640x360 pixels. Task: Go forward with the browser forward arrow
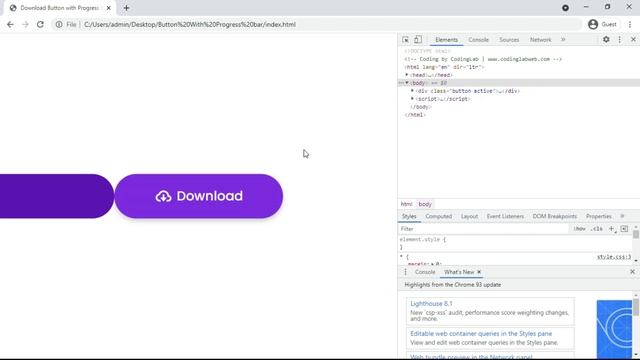click(25, 24)
